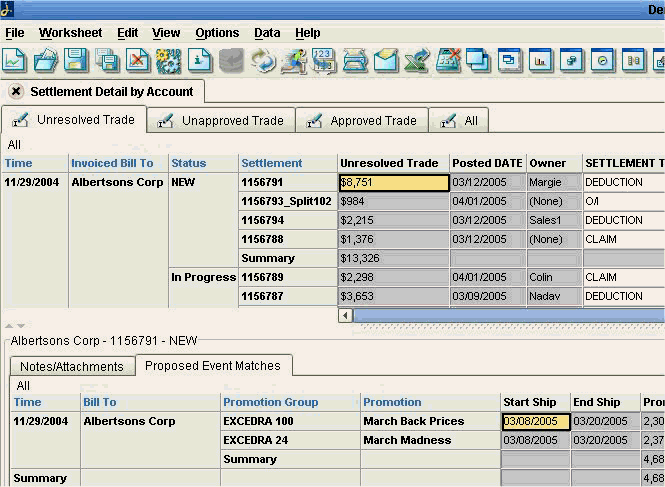Select the $8,751 Unresolved Trade cell
The height and width of the screenshot is (487, 665).
(394, 183)
